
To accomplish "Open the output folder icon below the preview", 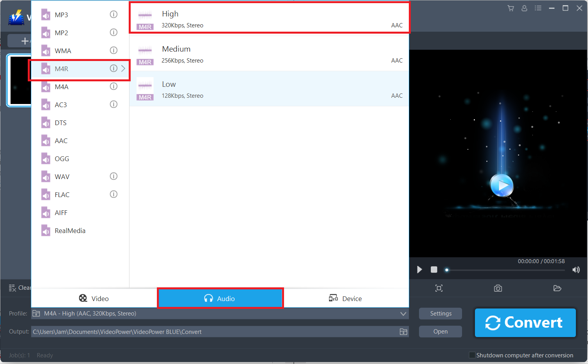I will pos(557,288).
